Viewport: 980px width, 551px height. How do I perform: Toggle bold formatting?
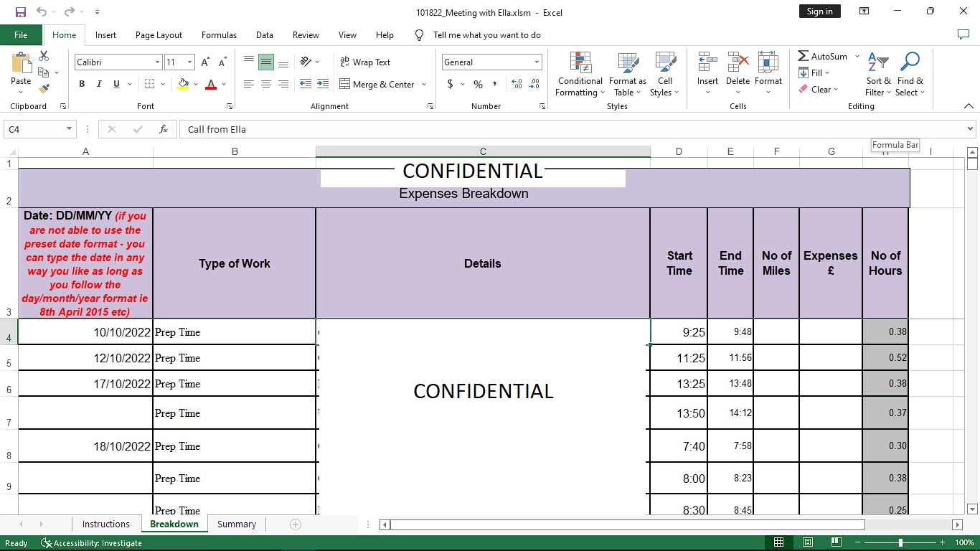82,84
